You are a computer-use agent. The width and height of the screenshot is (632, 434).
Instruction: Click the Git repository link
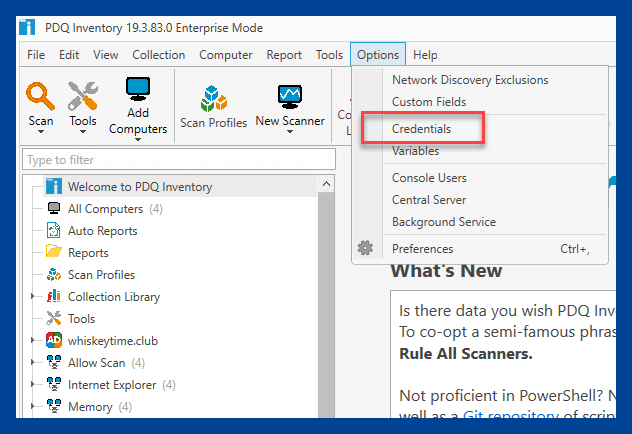pos(511,414)
